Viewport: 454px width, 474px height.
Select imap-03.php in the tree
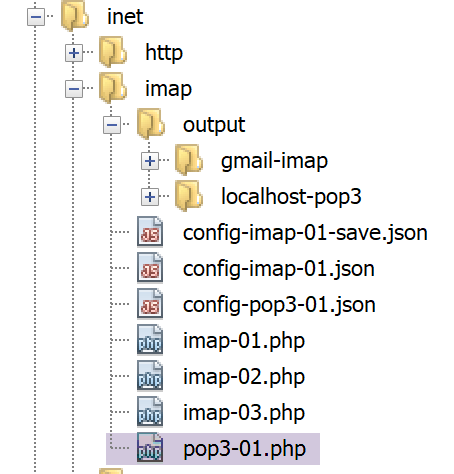(x=244, y=413)
